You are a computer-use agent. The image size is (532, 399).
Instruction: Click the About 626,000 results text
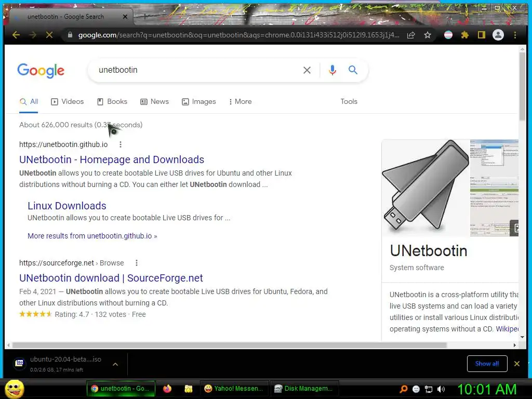pyautogui.click(x=81, y=125)
